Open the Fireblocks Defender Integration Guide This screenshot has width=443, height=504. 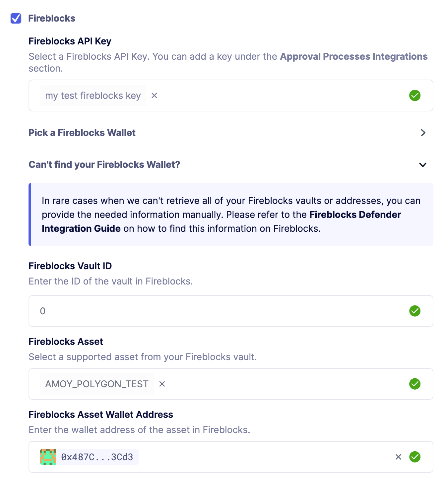pyautogui.click(x=354, y=215)
